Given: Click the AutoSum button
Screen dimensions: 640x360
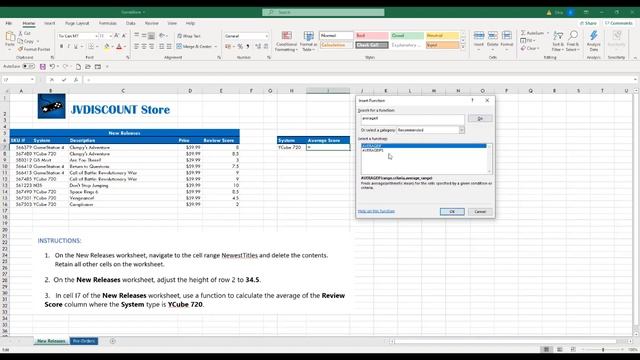Looking at the screenshot, I should pyautogui.click(x=533, y=33).
